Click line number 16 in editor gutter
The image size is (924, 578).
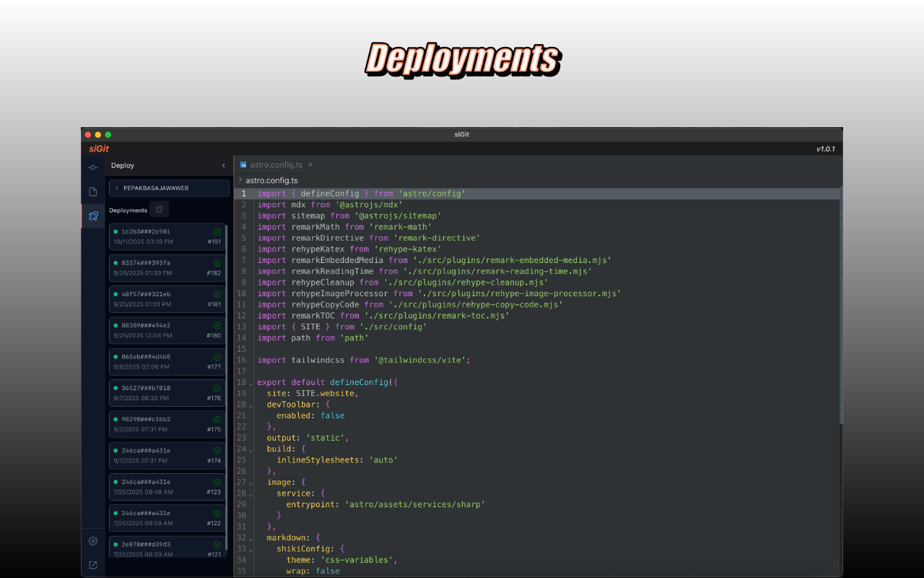241,360
